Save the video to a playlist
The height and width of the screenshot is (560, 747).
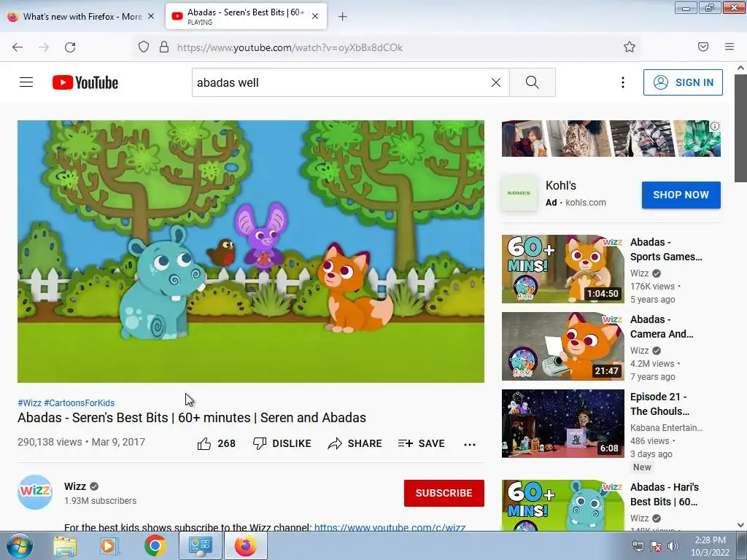(x=421, y=443)
